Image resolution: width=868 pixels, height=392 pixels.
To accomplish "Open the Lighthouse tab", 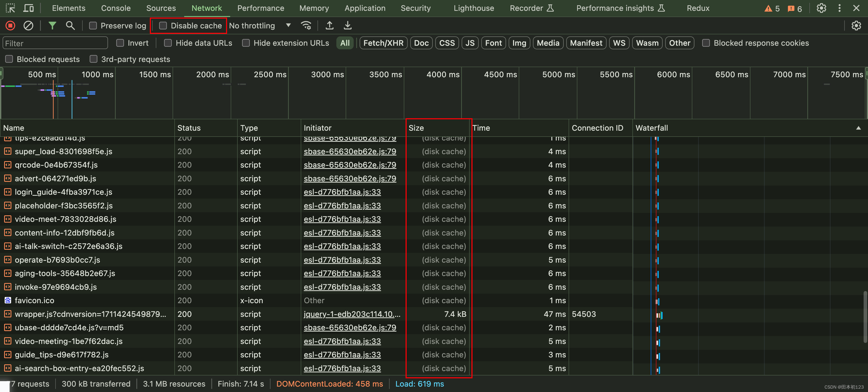I will coord(474,8).
